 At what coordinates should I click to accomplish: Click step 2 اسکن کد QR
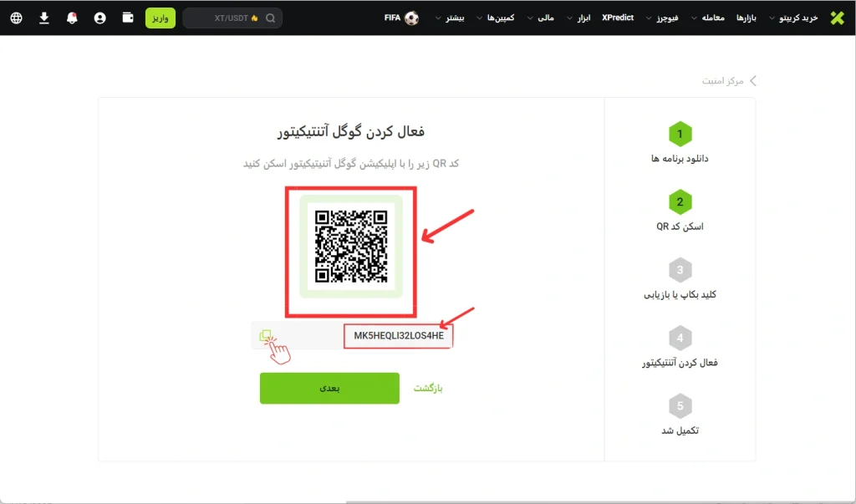680,211
